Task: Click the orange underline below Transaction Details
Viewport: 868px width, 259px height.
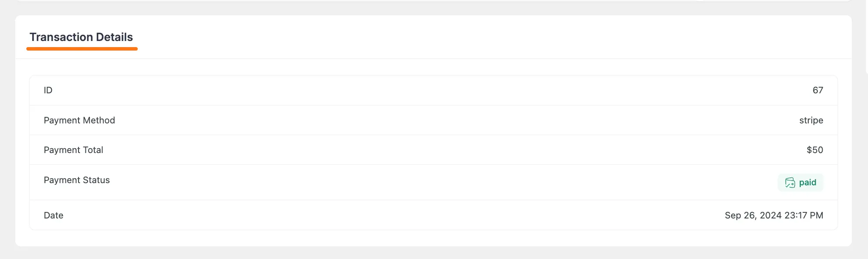Action: pyautogui.click(x=82, y=49)
